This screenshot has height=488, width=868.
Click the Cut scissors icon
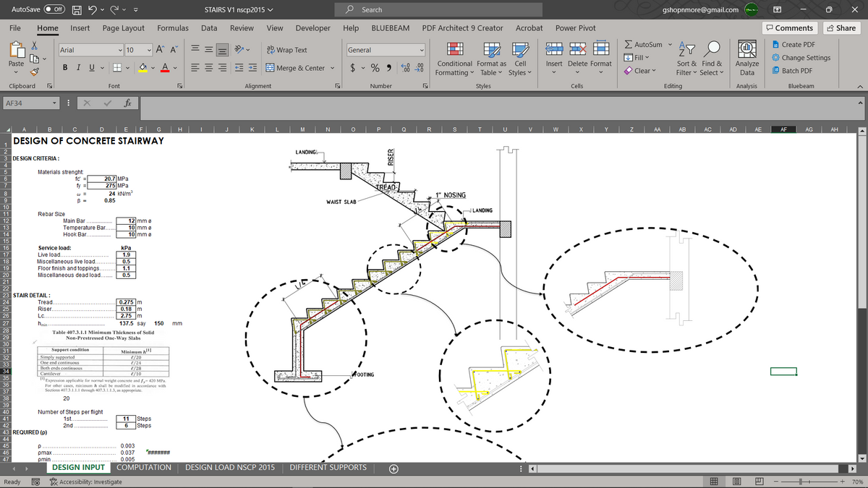[33, 46]
